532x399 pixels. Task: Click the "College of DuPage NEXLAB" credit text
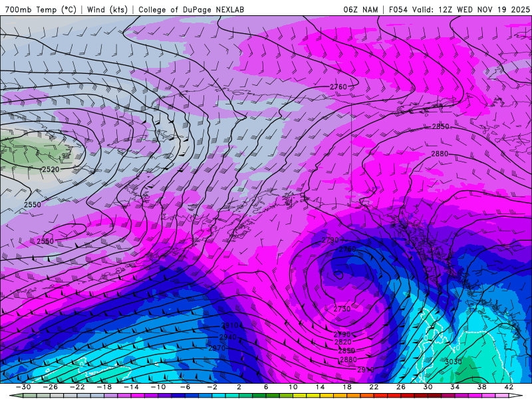tap(191, 9)
